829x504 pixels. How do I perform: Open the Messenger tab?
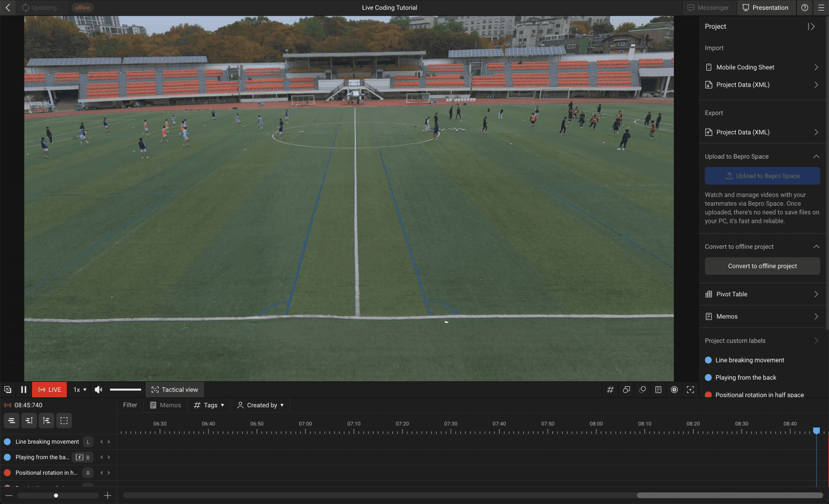coord(708,8)
